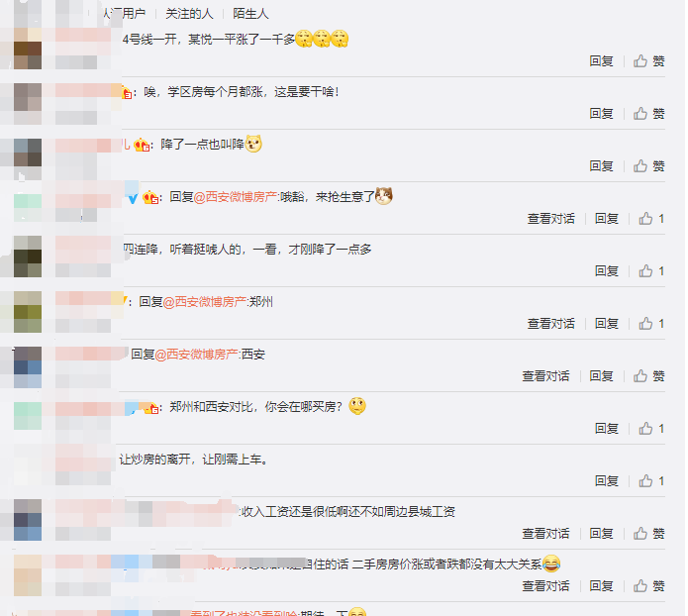Image resolution: width=688 pixels, height=616 pixels.
Task: Open avatar of the 四连降 commenter
Action: pos(28,257)
